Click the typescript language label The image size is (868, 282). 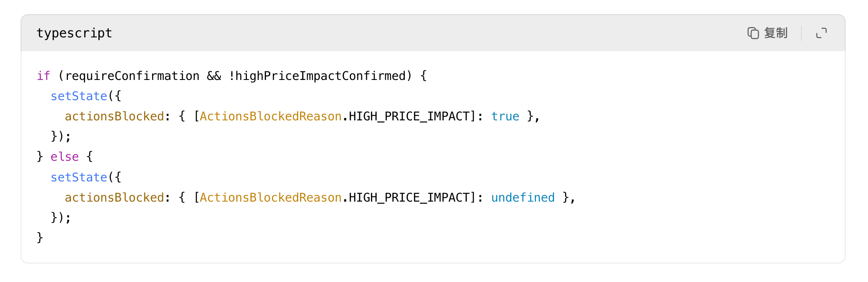pyautogui.click(x=74, y=33)
